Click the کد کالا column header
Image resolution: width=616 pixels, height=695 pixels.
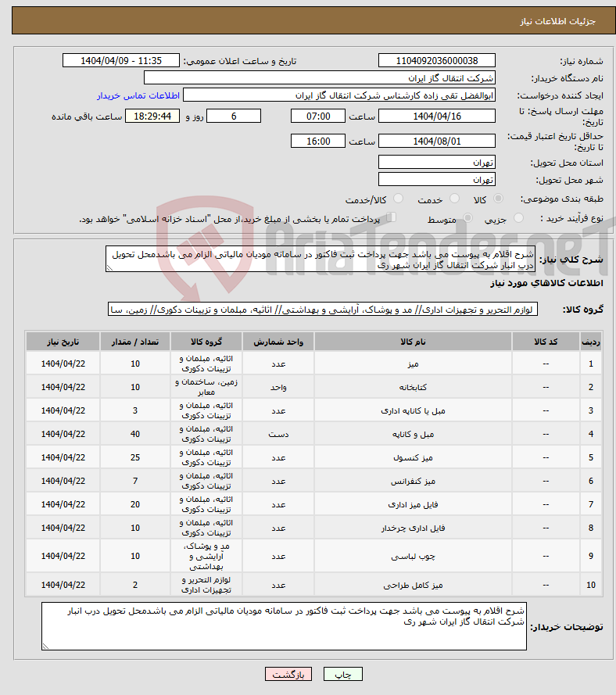[x=546, y=342]
